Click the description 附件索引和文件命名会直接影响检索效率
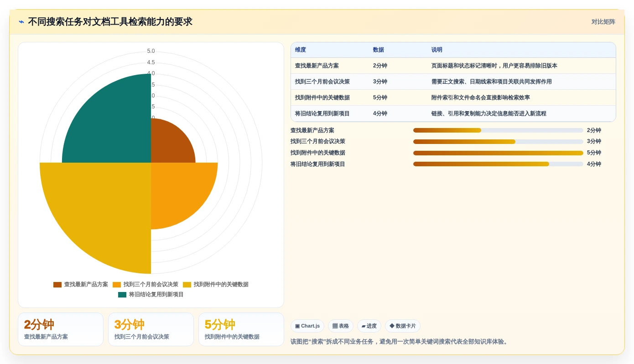This screenshot has height=364, width=634. click(x=481, y=97)
